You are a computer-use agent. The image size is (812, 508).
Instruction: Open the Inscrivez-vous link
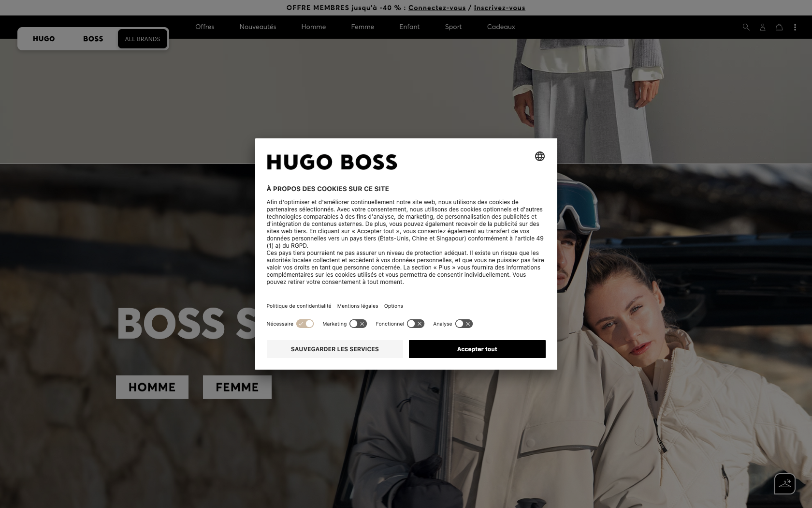[x=500, y=8]
